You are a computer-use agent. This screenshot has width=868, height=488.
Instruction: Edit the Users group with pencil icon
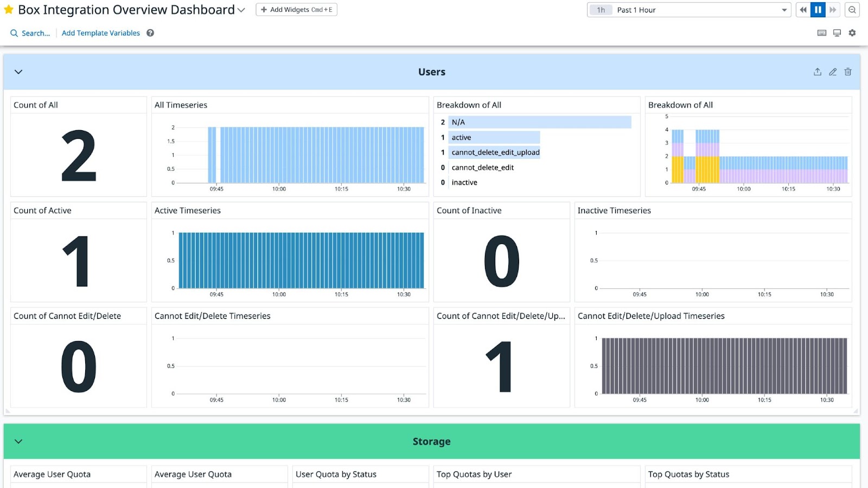click(x=833, y=72)
